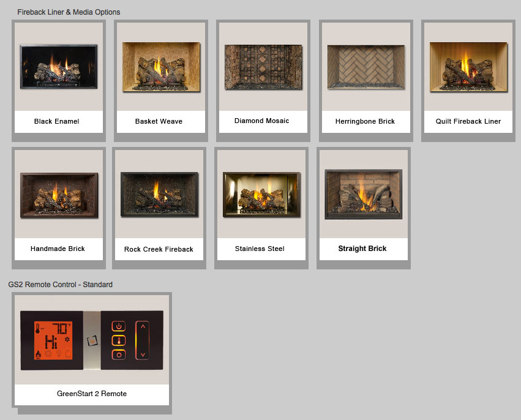Click the remote's down arrow
Screen dimensions: 521x420
point(143,354)
